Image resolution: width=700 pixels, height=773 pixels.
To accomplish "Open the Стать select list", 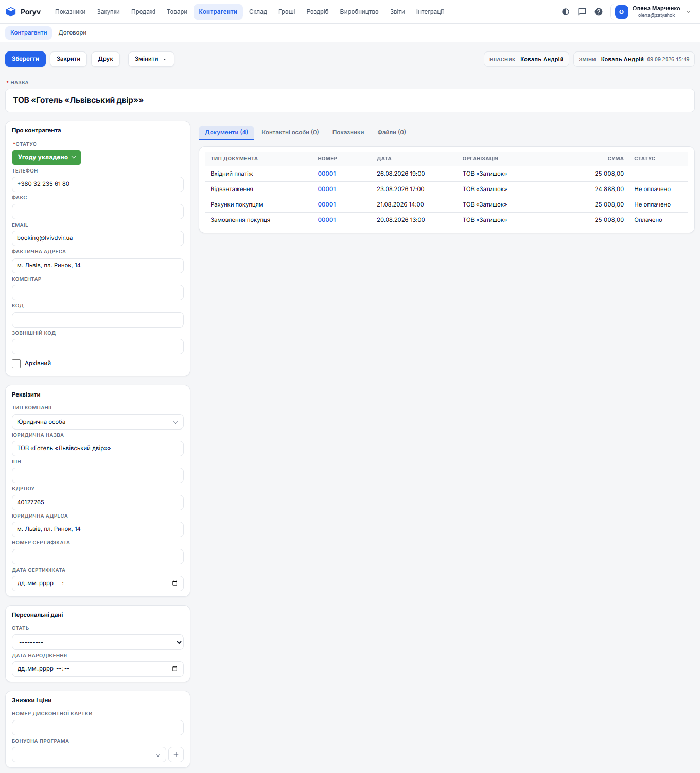I will click(x=98, y=642).
